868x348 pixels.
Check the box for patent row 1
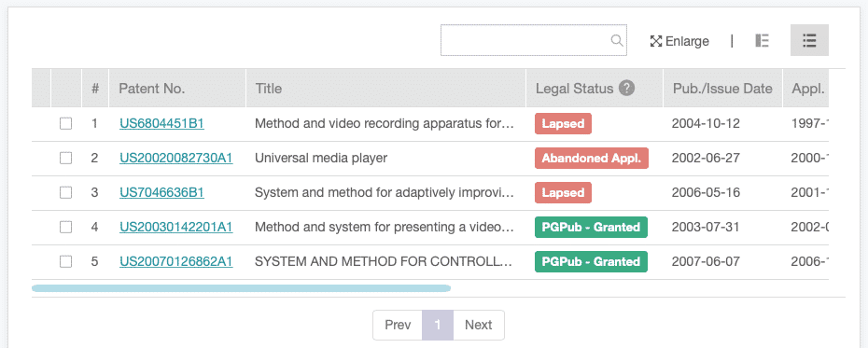click(66, 123)
